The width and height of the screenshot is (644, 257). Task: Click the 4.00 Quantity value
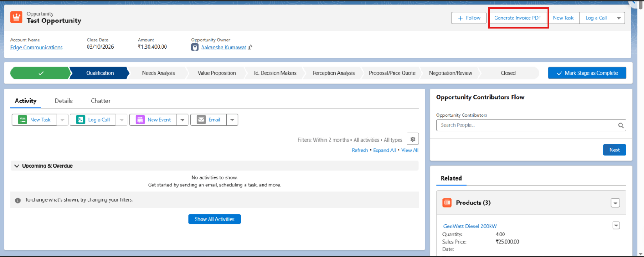500,235
